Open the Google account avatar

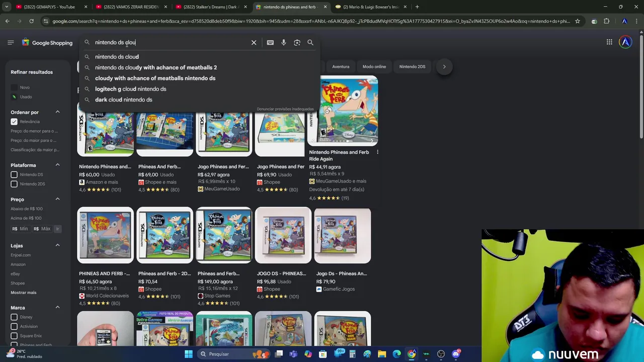click(x=625, y=42)
